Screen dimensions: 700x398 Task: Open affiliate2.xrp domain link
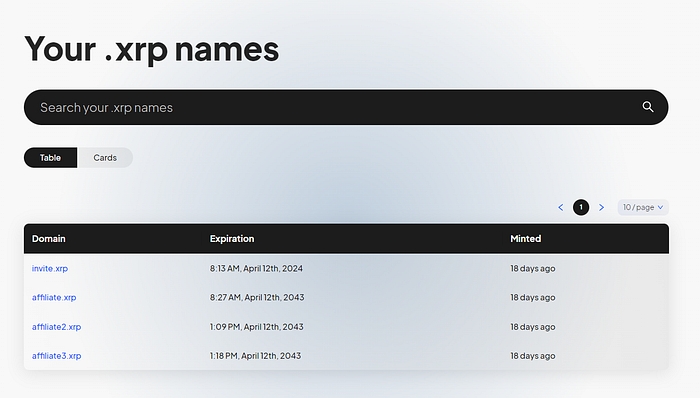coord(56,327)
